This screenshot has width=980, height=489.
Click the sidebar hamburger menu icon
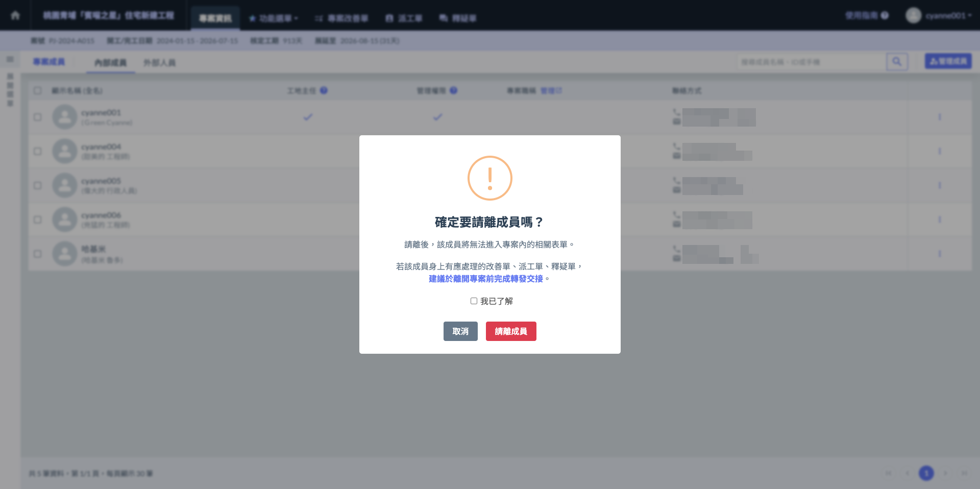10,59
